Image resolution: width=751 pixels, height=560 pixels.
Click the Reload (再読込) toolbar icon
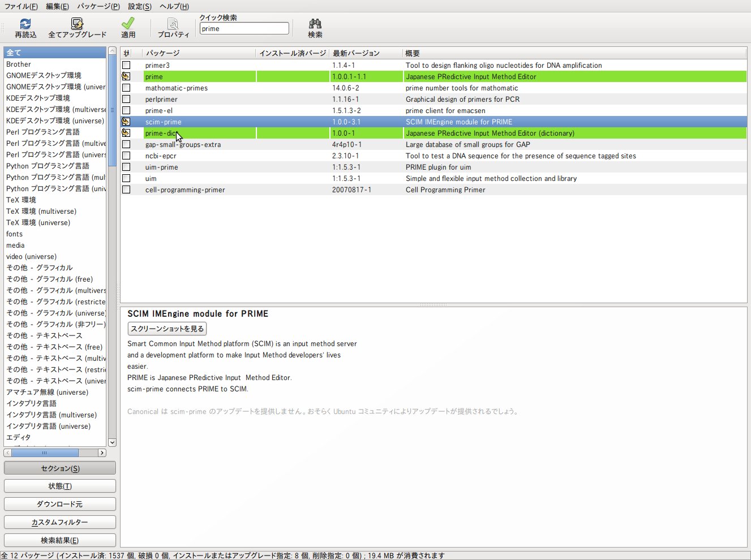[x=25, y=24]
